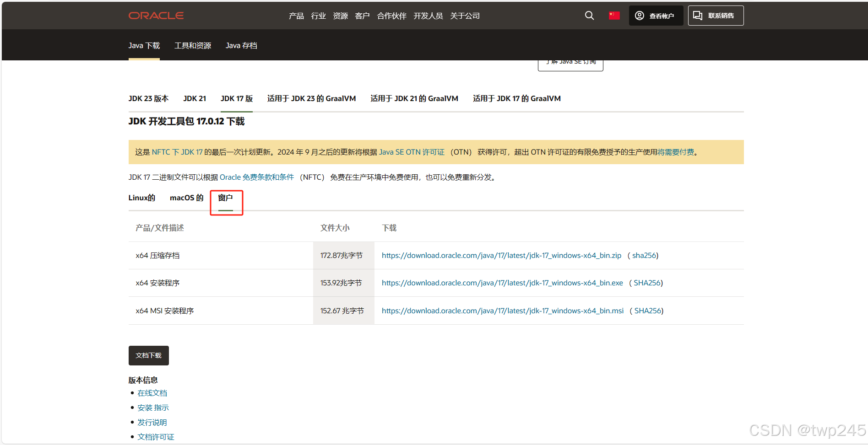Click the x64 压缩存档 description cell

pos(221,255)
